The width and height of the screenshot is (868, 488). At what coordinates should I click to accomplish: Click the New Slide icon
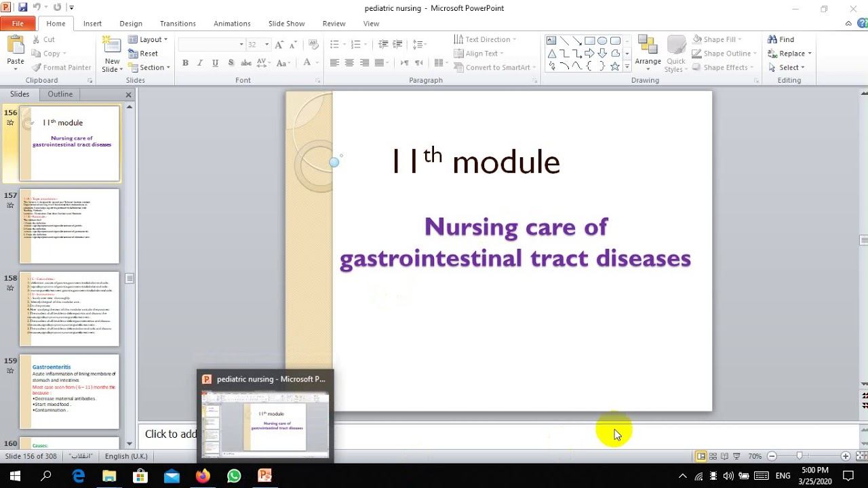(x=112, y=46)
